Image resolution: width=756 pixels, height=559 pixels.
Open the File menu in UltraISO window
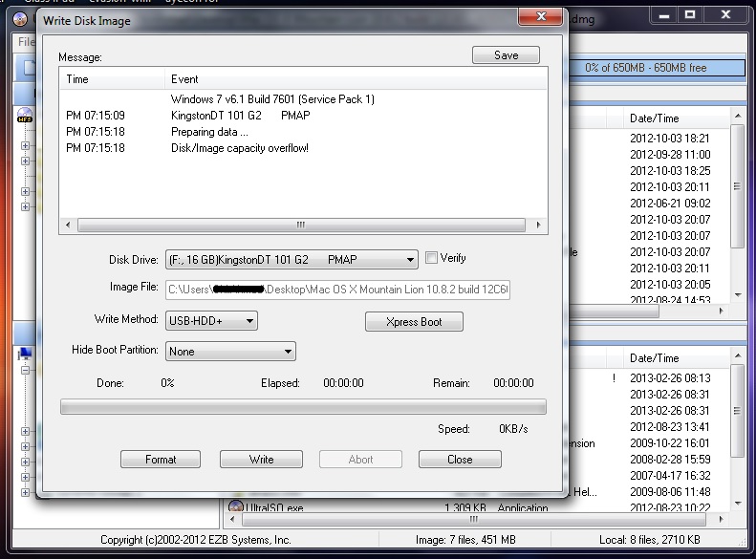(x=25, y=42)
